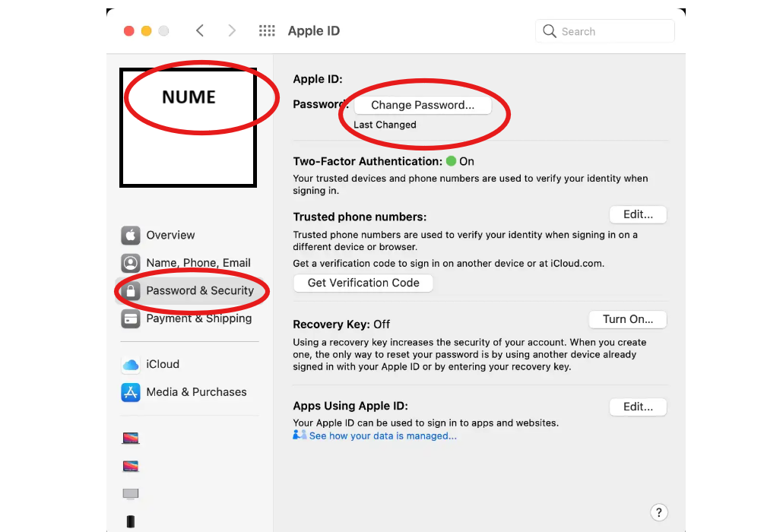Click Change Password button

point(423,105)
